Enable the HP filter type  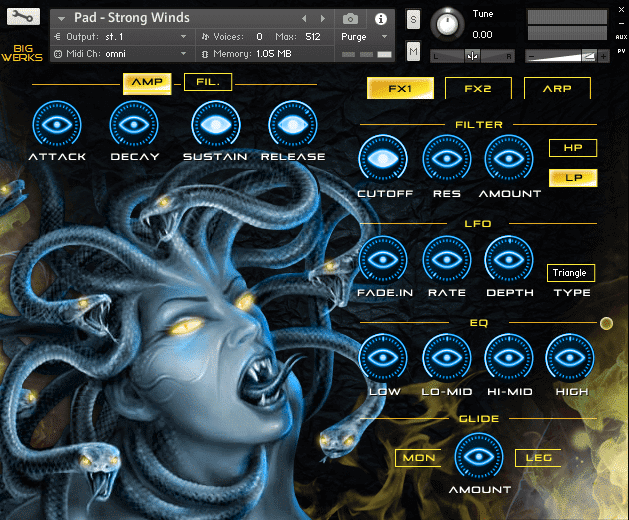(x=573, y=148)
